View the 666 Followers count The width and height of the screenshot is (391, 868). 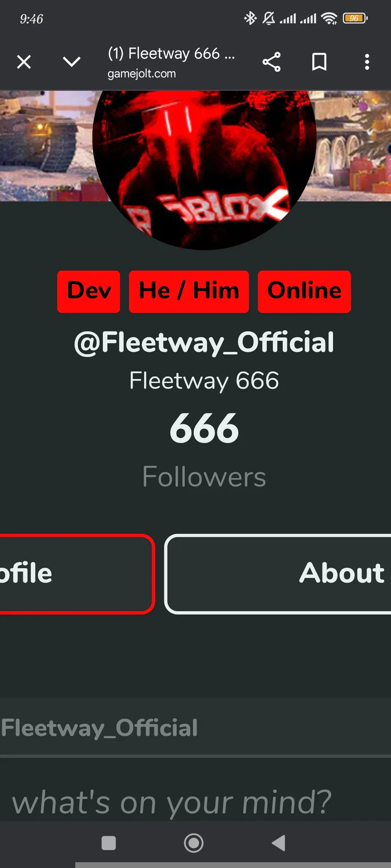(204, 451)
